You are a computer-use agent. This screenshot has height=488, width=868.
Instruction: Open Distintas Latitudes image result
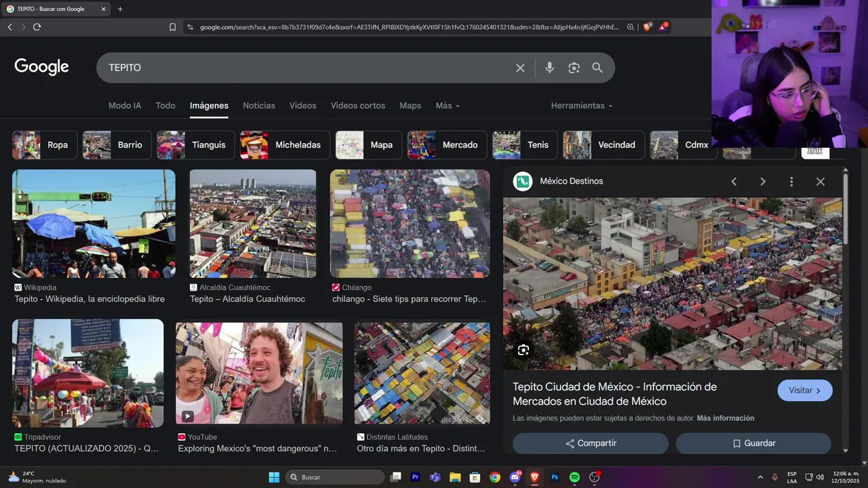pyautogui.click(x=422, y=373)
